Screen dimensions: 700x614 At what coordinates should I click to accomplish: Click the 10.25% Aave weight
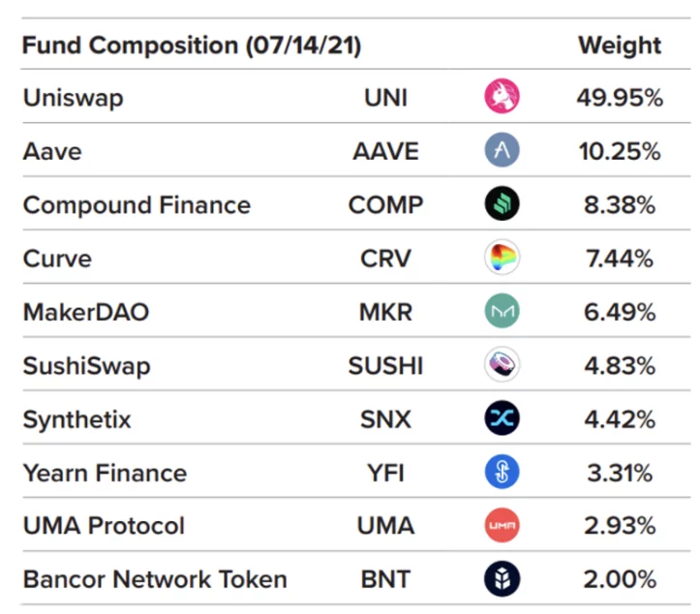[620, 151]
